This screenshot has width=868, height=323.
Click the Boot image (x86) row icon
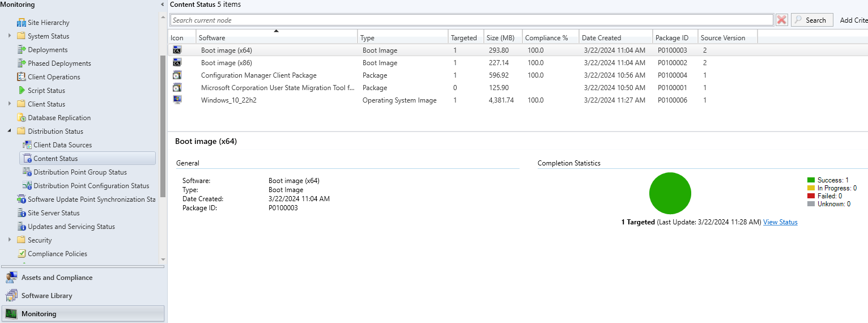coord(177,63)
